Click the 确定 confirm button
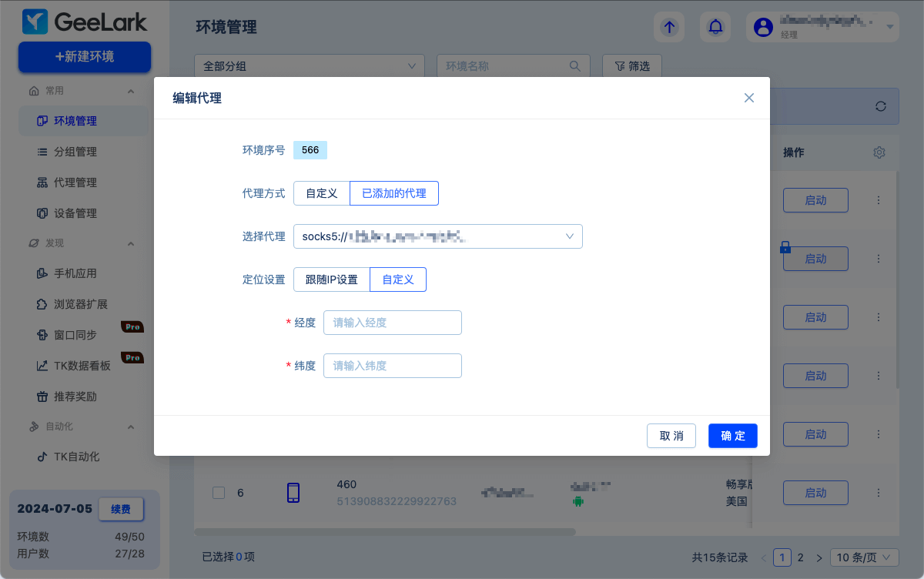 point(732,436)
